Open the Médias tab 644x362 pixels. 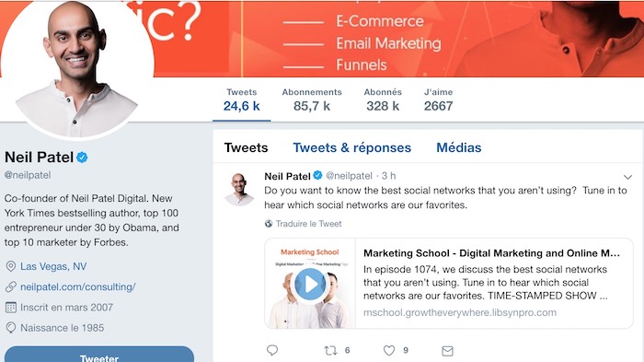click(x=459, y=147)
